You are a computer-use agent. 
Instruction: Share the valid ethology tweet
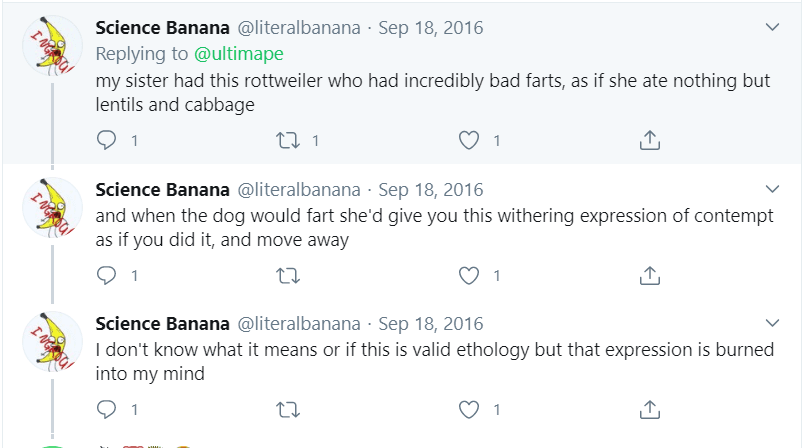click(x=650, y=409)
